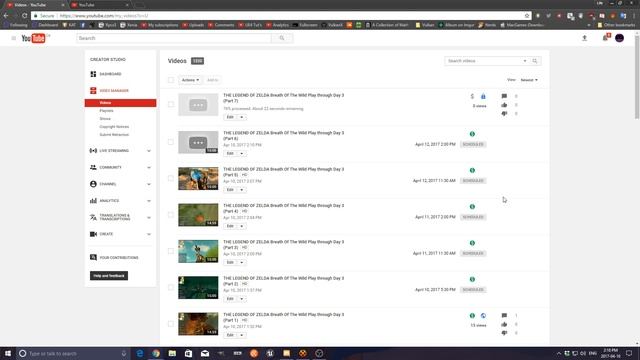This screenshot has height=360, width=640.
Task: Click the Live Streaming sidebar icon
Action: tap(93, 151)
